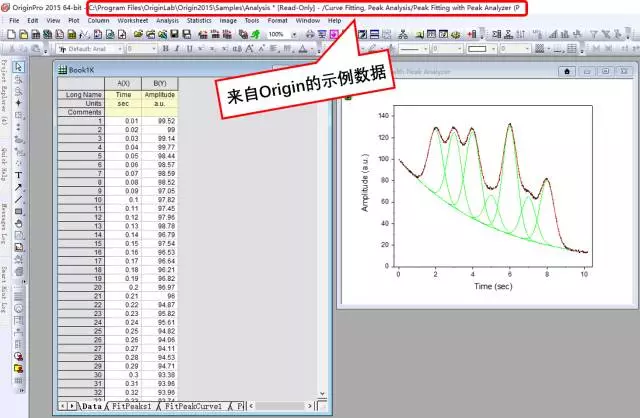The height and width of the screenshot is (418, 640).
Task: Open the Worksheet menu
Action: tap(131, 20)
